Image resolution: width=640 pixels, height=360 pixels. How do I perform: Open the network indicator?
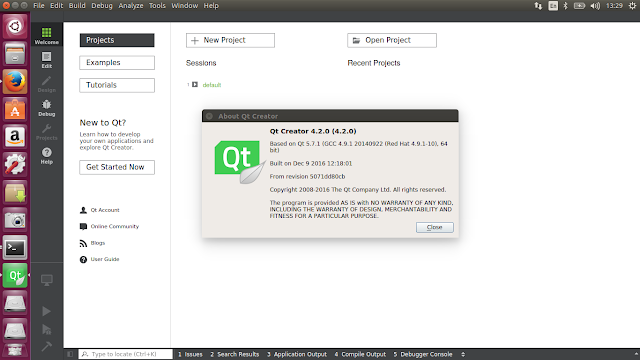pyautogui.click(x=538, y=6)
